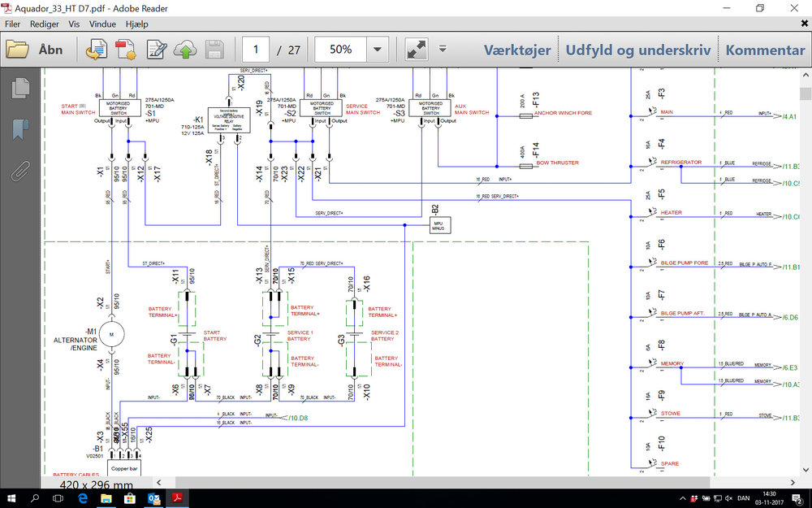Click the horizontal scrollbar left arrow
Image resolution: width=812 pixels, height=508 pixels.
click(159, 483)
